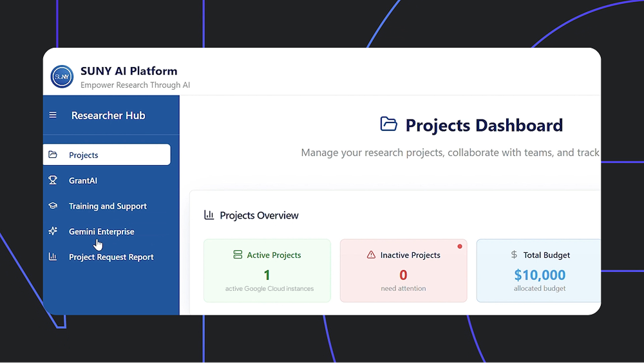Select the Total Budget card
Image resolution: width=644 pixels, height=363 pixels.
[538, 271]
